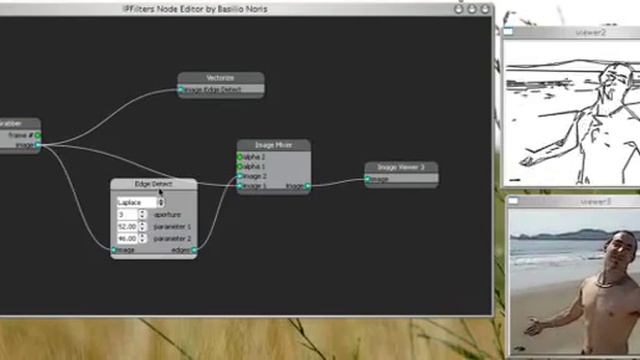This screenshot has width=640, height=360.
Task: Click the viewer3 window title bar
Action: point(573,202)
